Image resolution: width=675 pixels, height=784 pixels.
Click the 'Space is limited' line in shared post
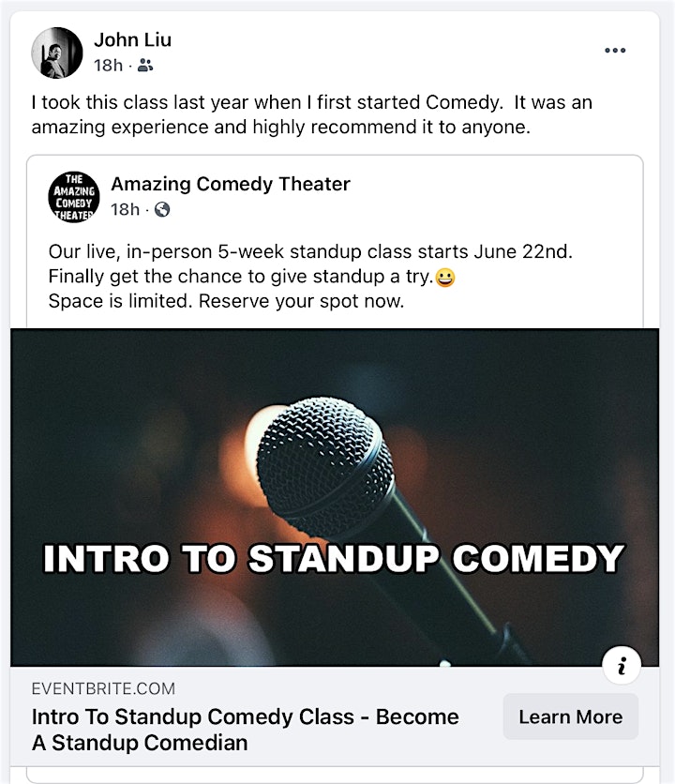226,301
